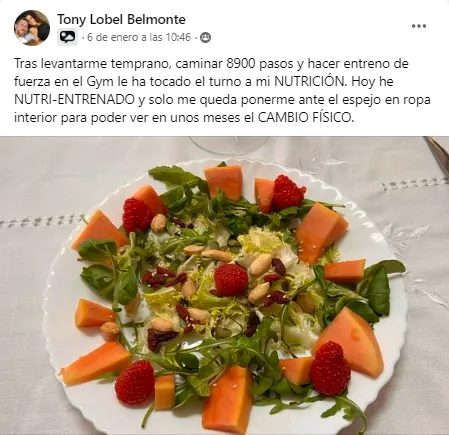Viewport: 449px width, 435px height.
Task: Open the post timestamp 6 de enero
Action: 139,37
